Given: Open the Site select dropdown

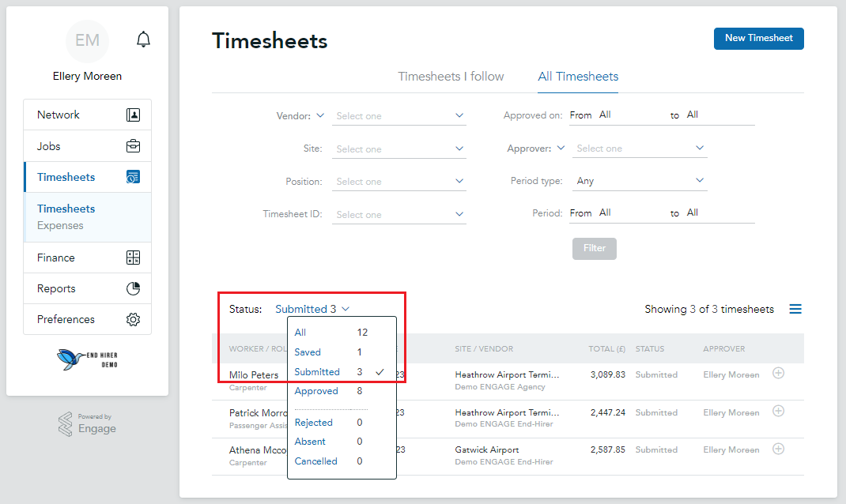Looking at the screenshot, I should (398, 149).
